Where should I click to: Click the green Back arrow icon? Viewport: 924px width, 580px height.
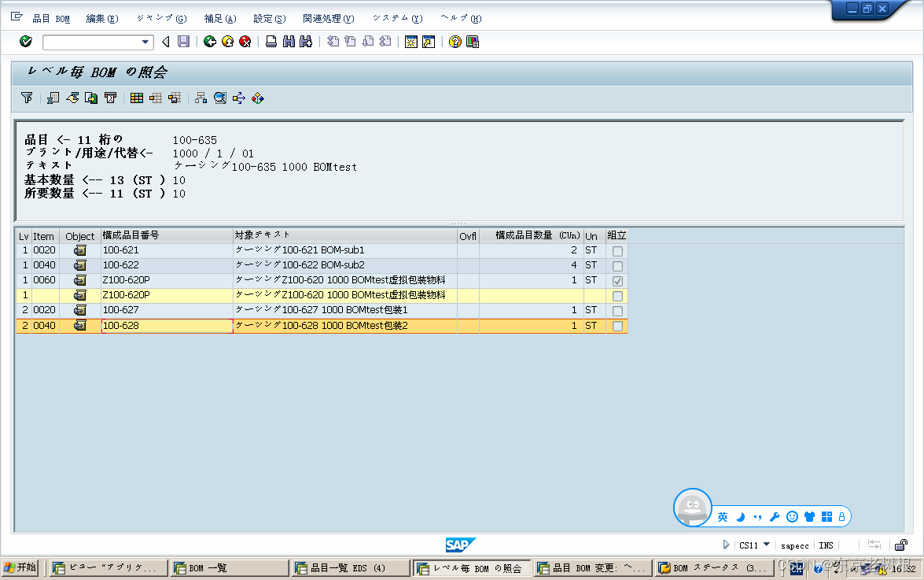pyautogui.click(x=211, y=41)
